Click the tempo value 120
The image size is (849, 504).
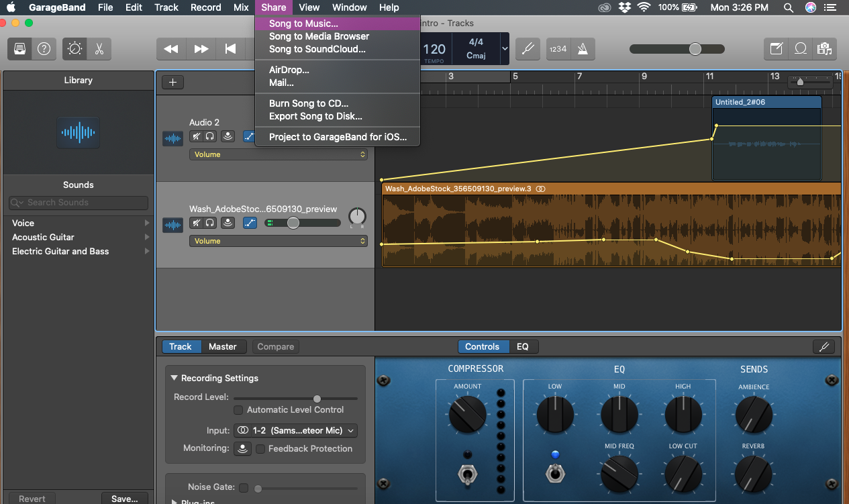(x=434, y=49)
